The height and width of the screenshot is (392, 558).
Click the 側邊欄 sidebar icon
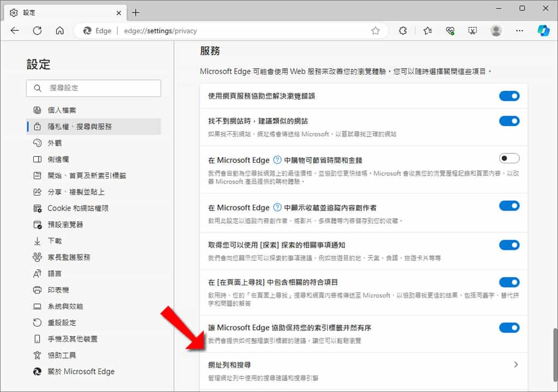(x=37, y=159)
